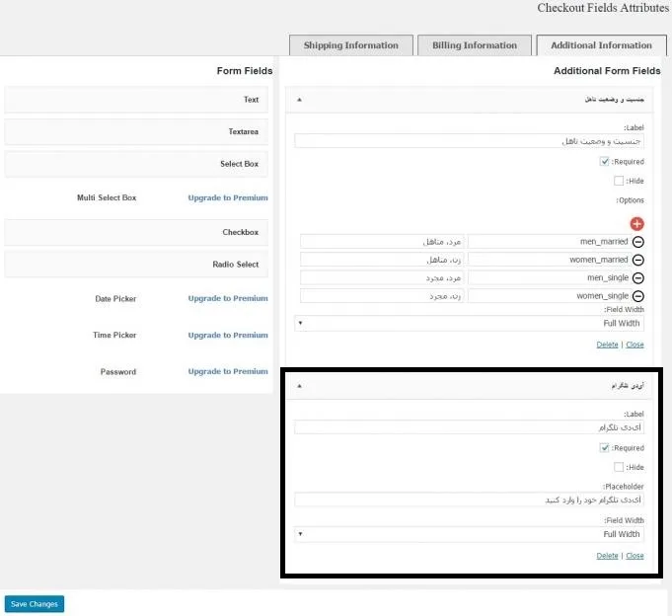Select the Radio Select form field item
672x616 pixels.
[136, 264]
